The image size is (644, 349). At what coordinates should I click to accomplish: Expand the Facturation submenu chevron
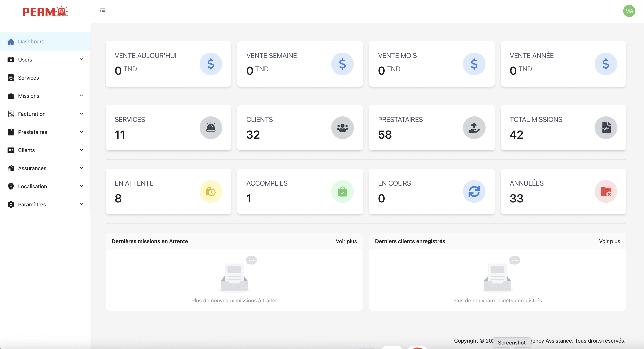click(81, 114)
